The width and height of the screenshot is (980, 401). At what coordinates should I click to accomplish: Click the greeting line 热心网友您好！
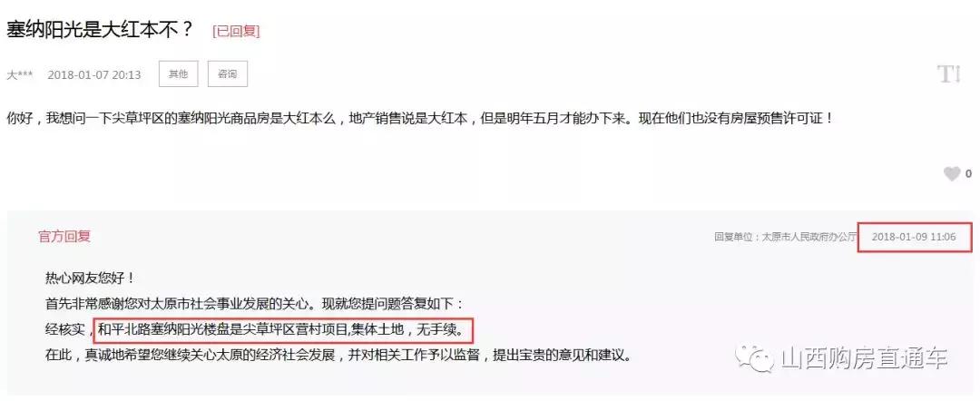(90, 278)
